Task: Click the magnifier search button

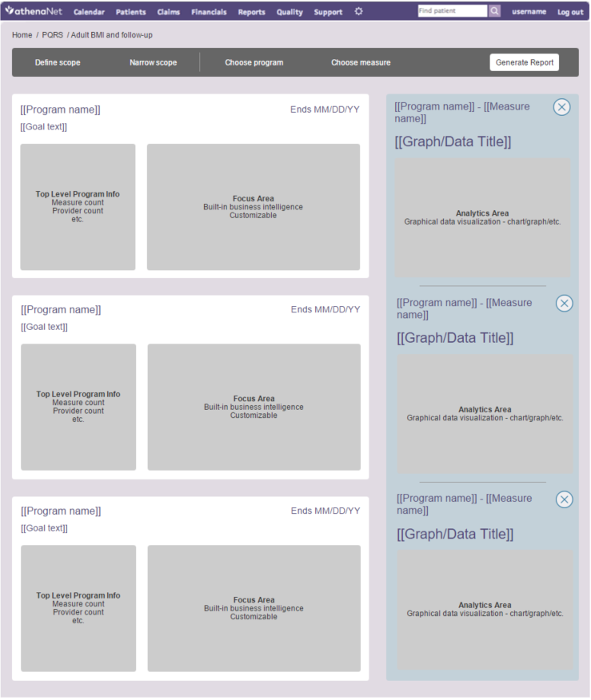Action: [x=495, y=11]
